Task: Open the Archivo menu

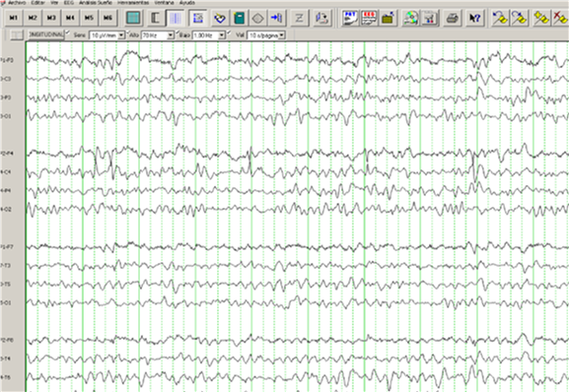Action: point(17,3)
